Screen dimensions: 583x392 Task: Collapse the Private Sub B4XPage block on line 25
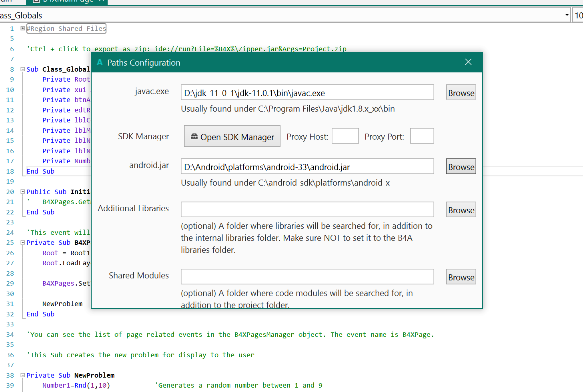[x=23, y=242]
